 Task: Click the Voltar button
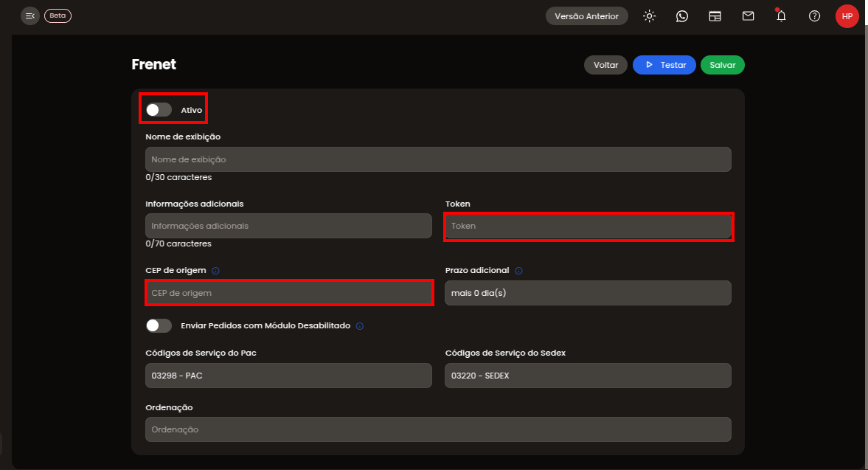click(x=605, y=65)
